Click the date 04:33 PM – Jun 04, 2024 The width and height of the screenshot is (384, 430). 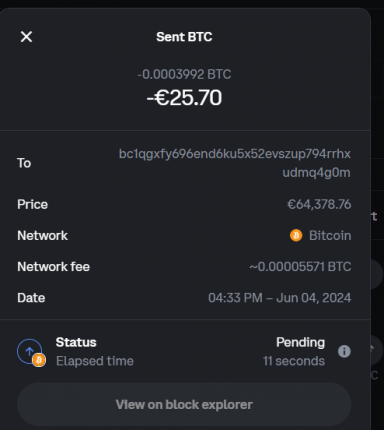pos(280,298)
